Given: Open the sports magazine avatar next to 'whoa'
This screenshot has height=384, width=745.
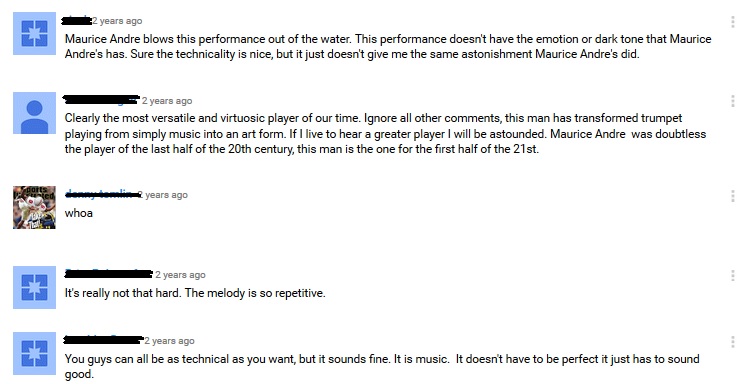Looking at the screenshot, I should (34, 207).
